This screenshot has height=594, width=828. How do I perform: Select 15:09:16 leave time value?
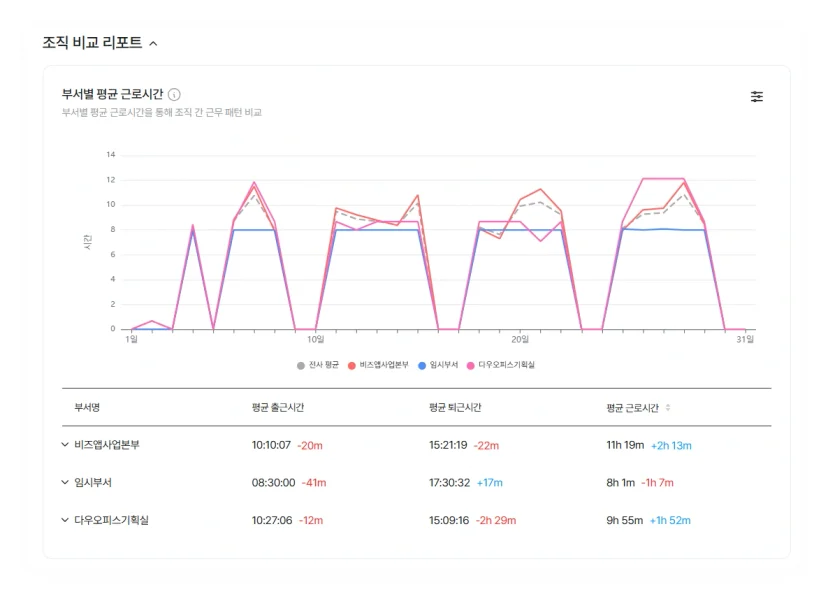pyautogui.click(x=449, y=521)
